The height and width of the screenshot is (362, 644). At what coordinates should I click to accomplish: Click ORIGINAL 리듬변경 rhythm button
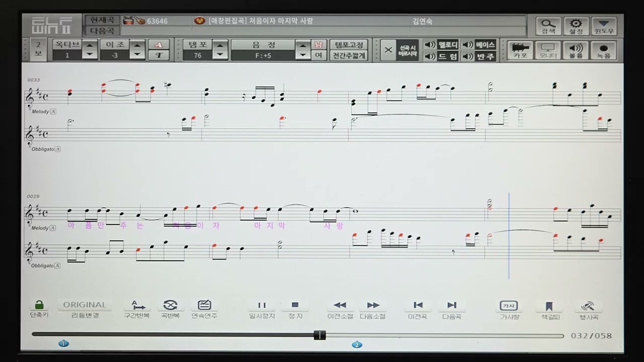coord(85,309)
